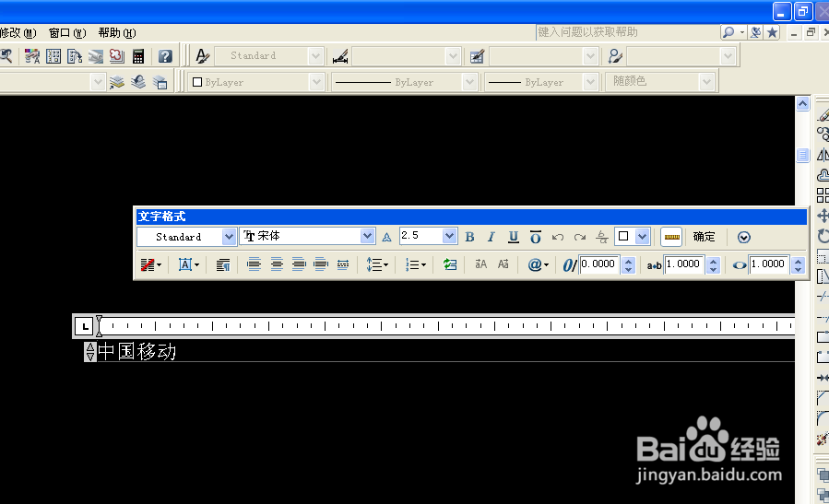Click the width factor 1.0000 field

[770, 264]
